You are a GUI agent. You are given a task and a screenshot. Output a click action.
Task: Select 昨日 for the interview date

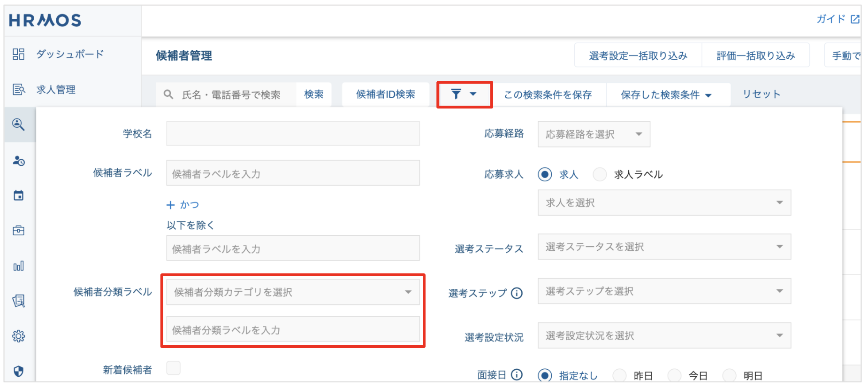point(619,375)
